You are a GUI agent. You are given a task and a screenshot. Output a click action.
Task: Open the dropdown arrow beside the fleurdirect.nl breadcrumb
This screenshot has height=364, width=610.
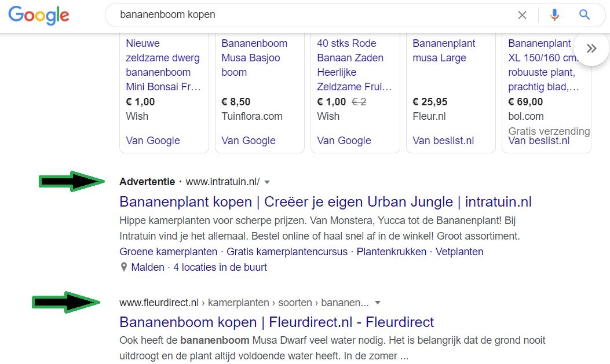378,303
